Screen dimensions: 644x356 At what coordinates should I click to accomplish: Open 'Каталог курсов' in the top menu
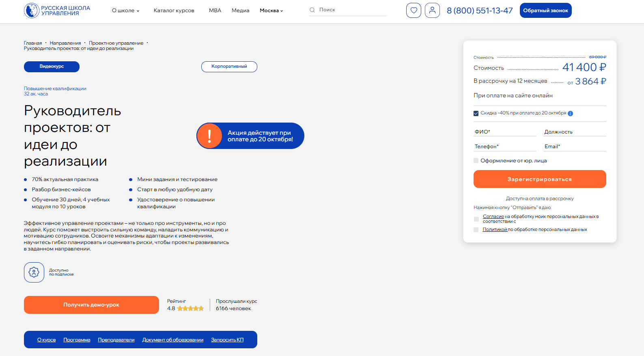pyautogui.click(x=174, y=11)
